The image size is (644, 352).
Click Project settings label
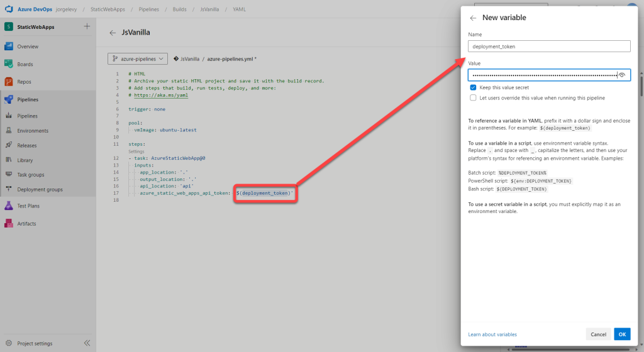click(35, 343)
